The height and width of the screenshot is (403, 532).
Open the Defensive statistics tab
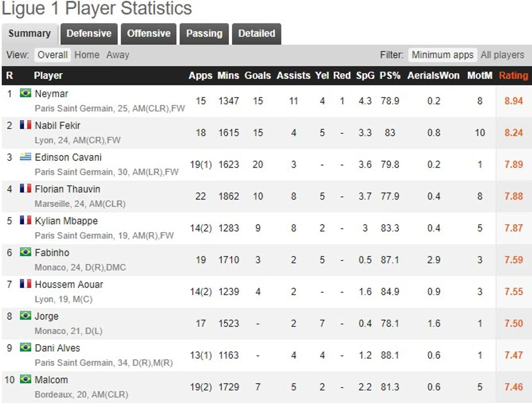89,34
